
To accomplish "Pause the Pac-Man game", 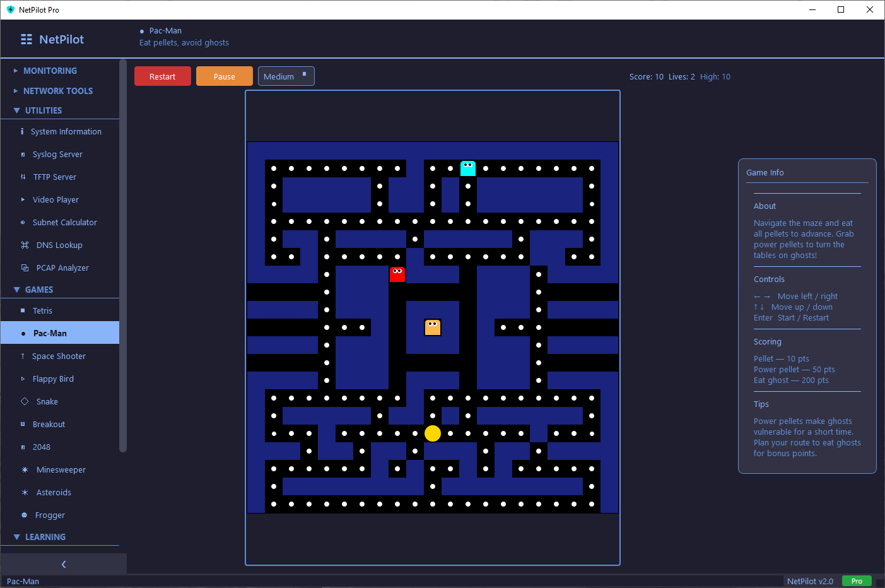I will pyautogui.click(x=224, y=76).
